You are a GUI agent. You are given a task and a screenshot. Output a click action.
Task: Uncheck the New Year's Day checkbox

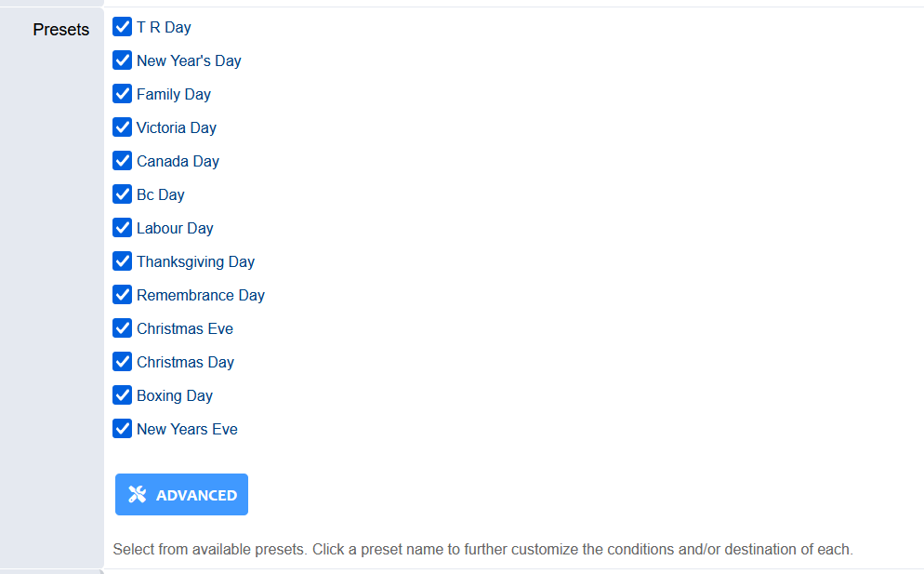(122, 60)
